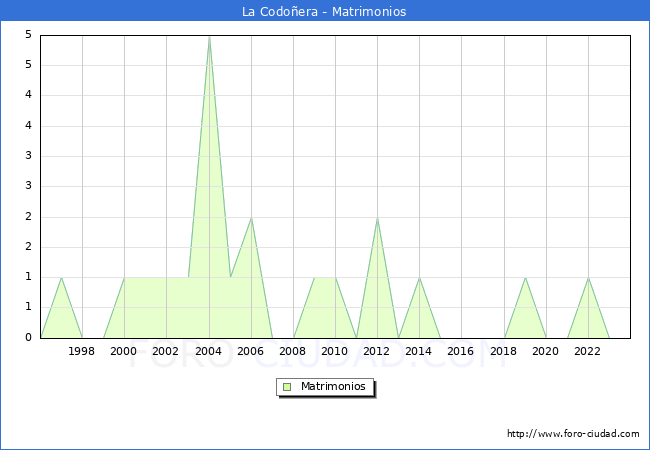
Task: Select the 2018 x-axis year label
Action: [504, 351]
